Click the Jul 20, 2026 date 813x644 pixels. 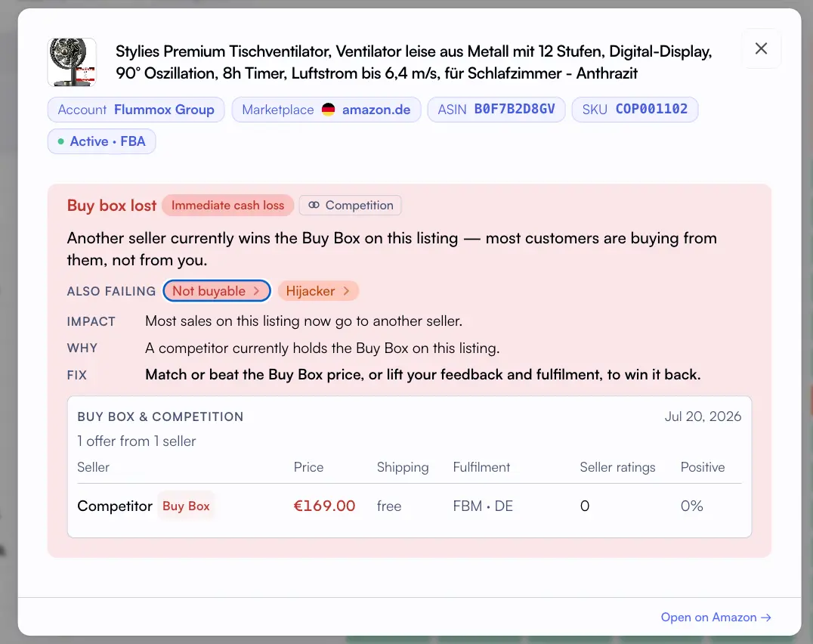(703, 416)
